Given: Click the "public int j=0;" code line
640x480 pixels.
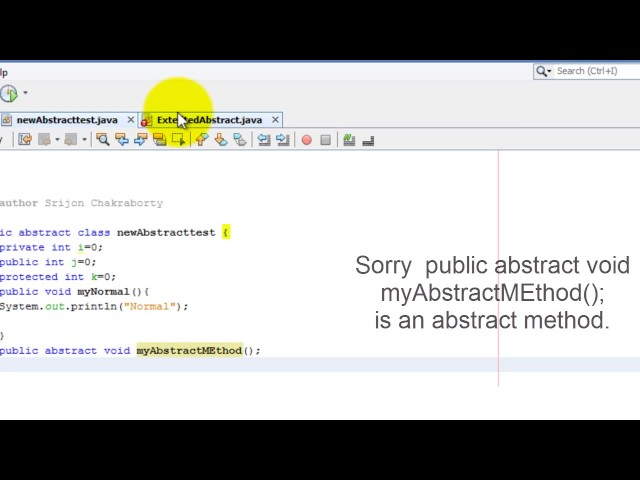Looking at the screenshot, I should pos(48,262).
